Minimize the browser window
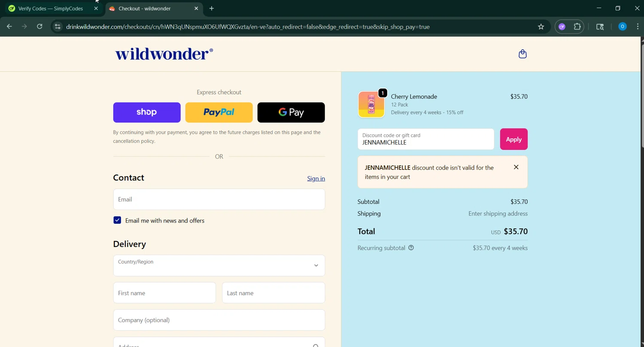Screen dimensions: 644x347 599,8
